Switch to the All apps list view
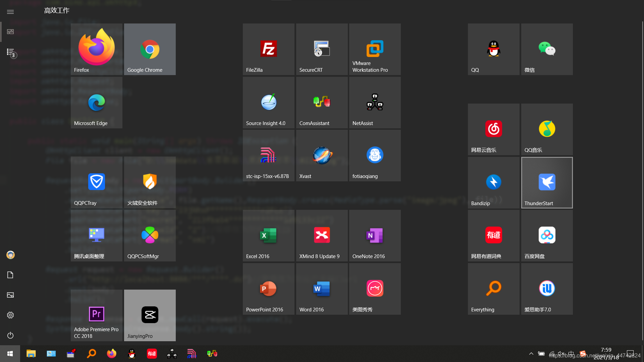Screen dimensions: 644x362 pos(10,52)
